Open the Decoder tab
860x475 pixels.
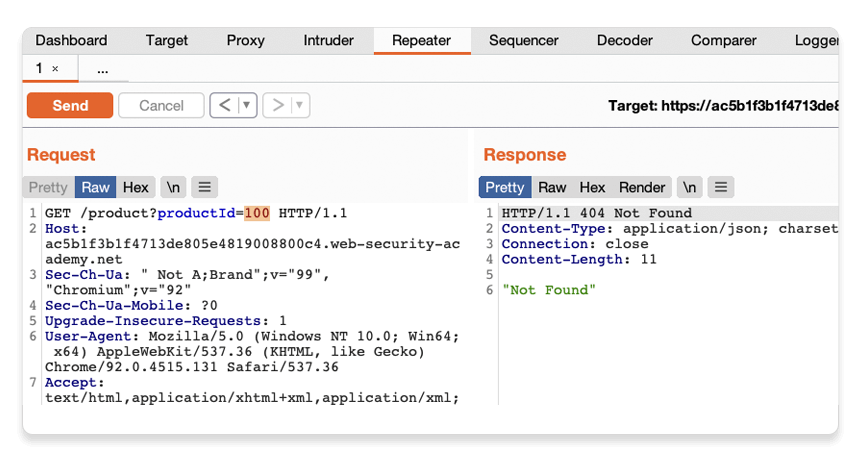(x=625, y=41)
